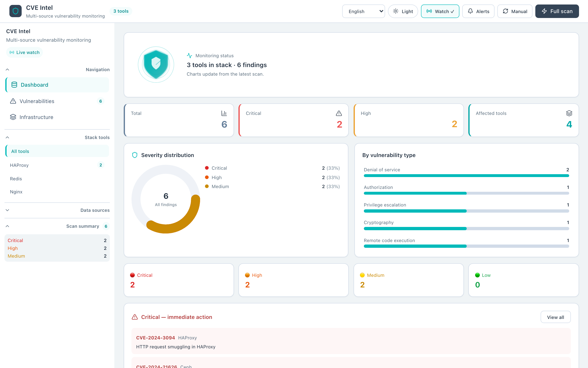Expand the Data sources section chevron
This screenshot has width=588, height=368.
click(7, 210)
